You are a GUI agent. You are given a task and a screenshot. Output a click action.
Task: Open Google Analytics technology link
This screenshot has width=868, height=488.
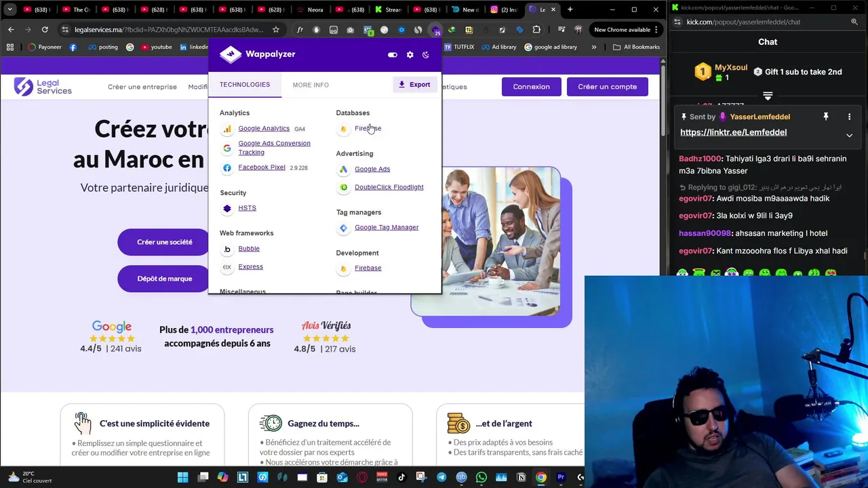coord(264,129)
